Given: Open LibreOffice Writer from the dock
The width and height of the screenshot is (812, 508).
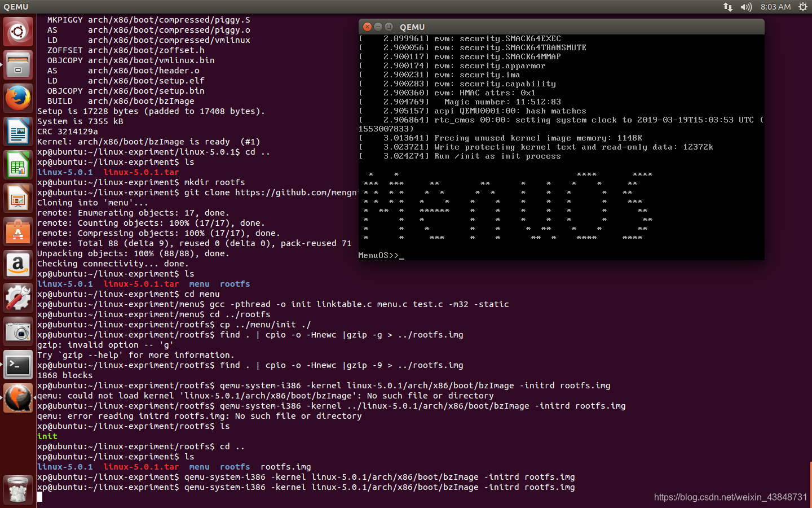Looking at the screenshot, I should point(18,132).
